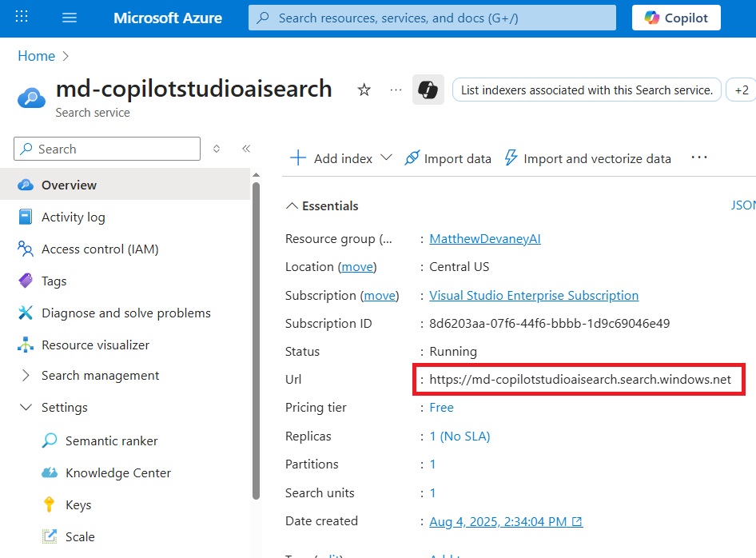Click Replicas value 1 (No SLA)

(x=460, y=436)
